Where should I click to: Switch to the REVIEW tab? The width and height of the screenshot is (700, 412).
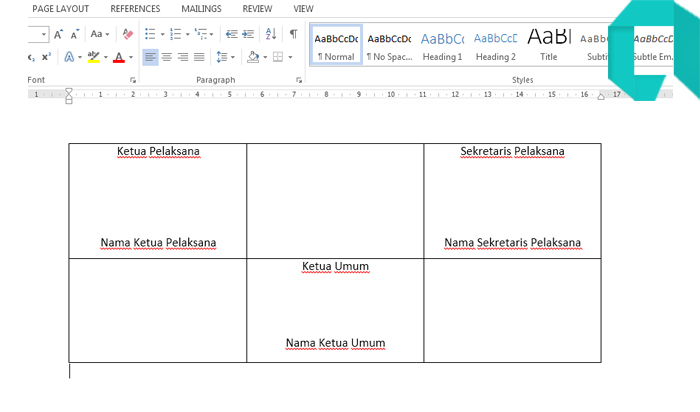coord(257,8)
